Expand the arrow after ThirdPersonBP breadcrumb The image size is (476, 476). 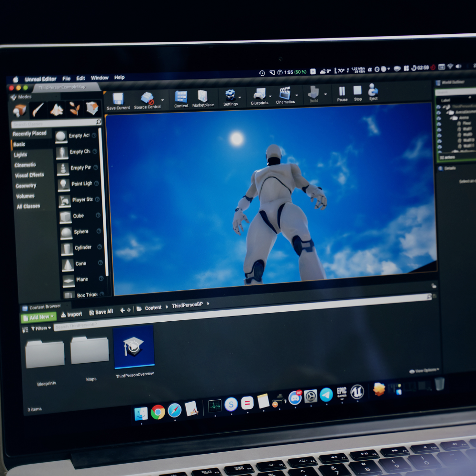coord(208,303)
